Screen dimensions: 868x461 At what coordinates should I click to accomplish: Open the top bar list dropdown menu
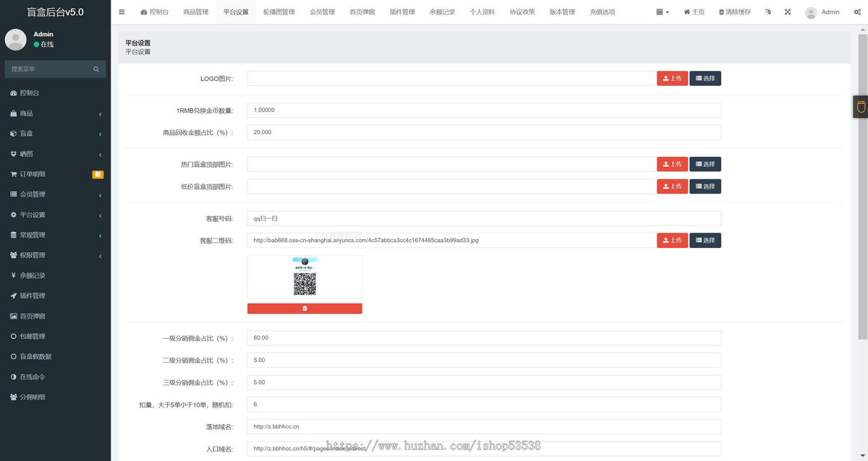click(663, 12)
